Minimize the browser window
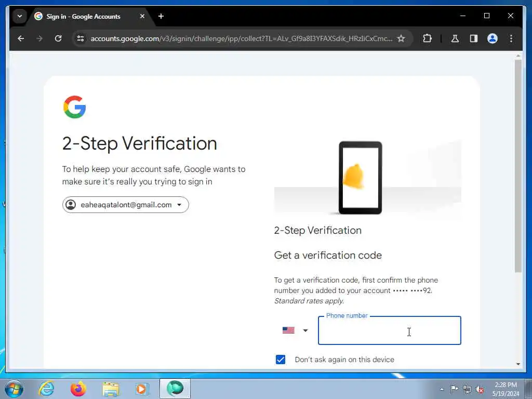 pyautogui.click(x=463, y=16)
